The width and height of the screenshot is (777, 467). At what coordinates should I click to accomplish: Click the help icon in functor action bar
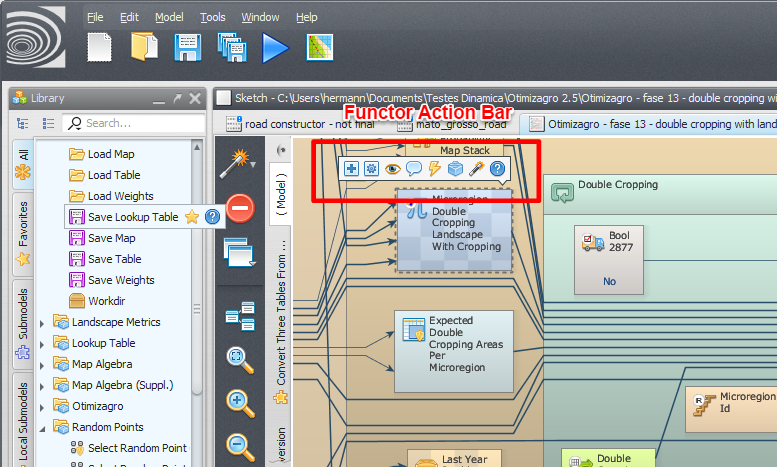[x=497, y=169]
